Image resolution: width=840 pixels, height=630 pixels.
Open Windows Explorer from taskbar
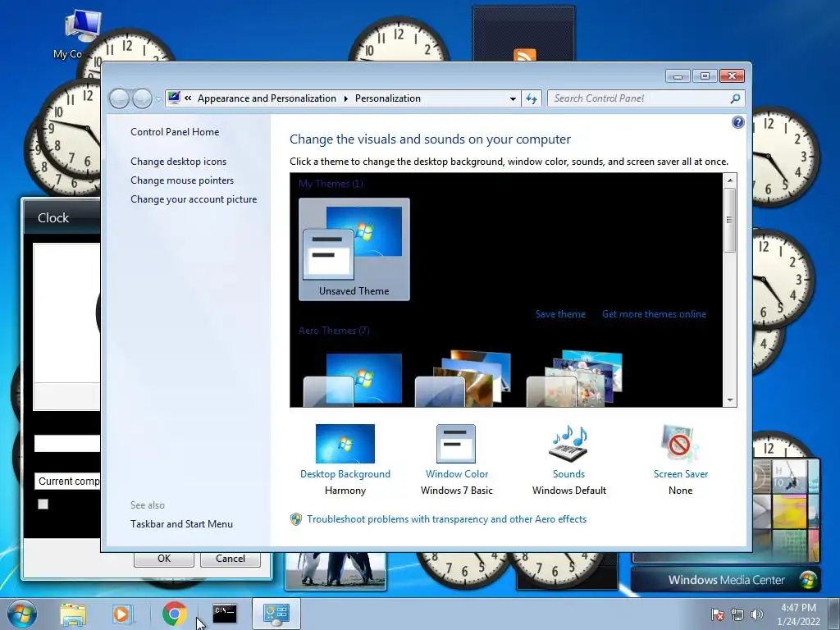click(73, 614)
